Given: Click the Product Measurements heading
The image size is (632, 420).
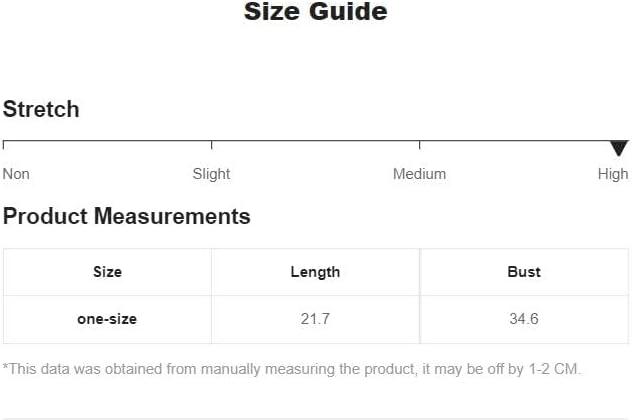Looking at the screenshot, I should tap(127, 216).
